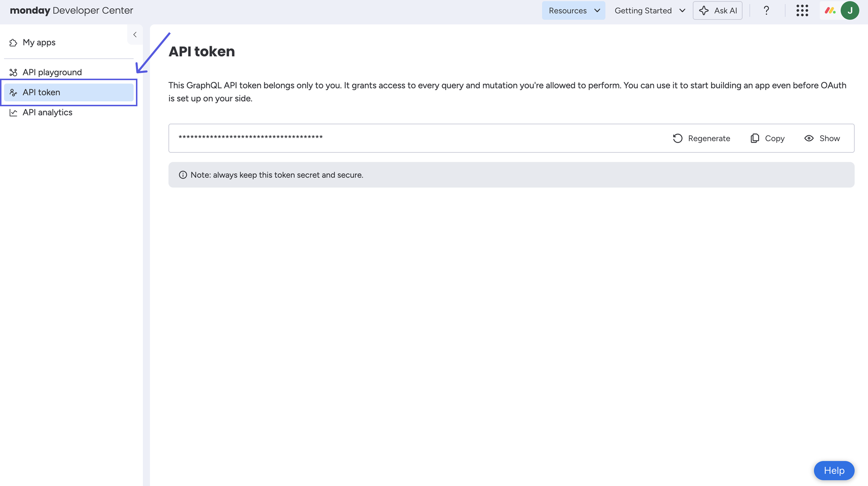868x486 pixels.
Task: Click the Regenerate token circular arrow
Action: (678, 138)
